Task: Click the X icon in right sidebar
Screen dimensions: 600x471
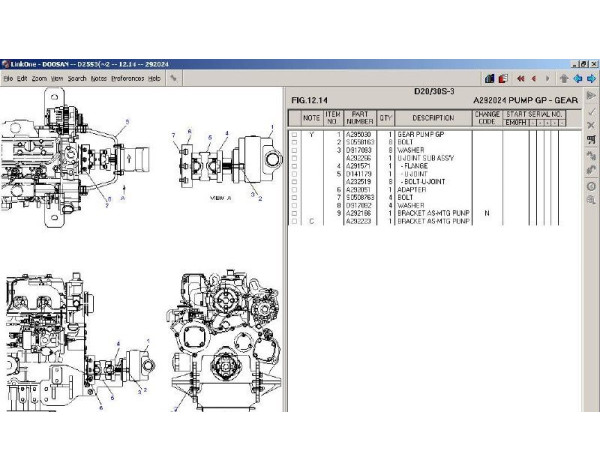Action: pos(591,127)
